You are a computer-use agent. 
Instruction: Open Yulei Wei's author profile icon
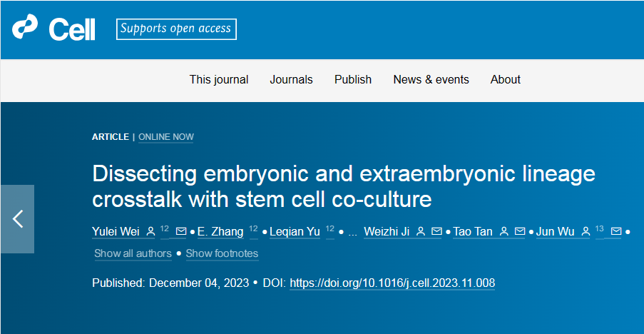[150, 232]
